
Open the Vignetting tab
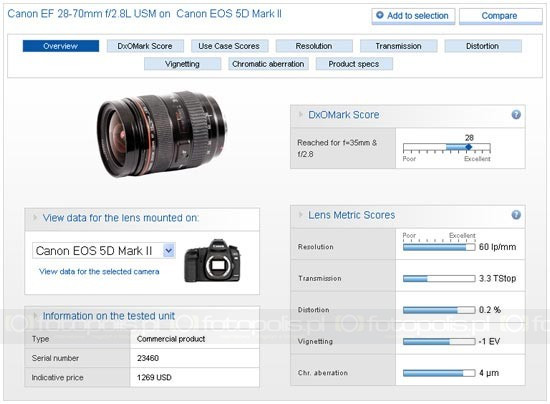point(182,64)
